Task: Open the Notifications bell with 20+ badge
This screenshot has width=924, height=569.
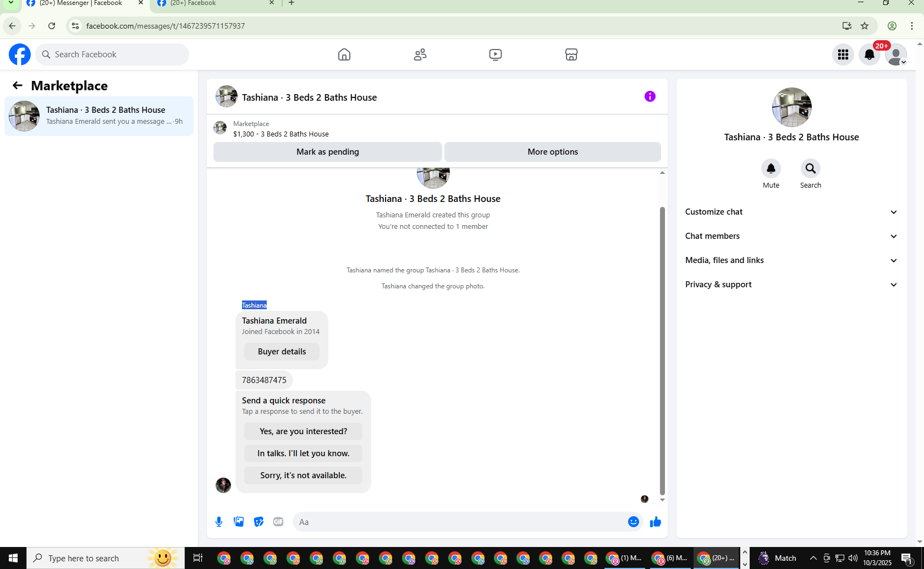Action: click(870, 54)
